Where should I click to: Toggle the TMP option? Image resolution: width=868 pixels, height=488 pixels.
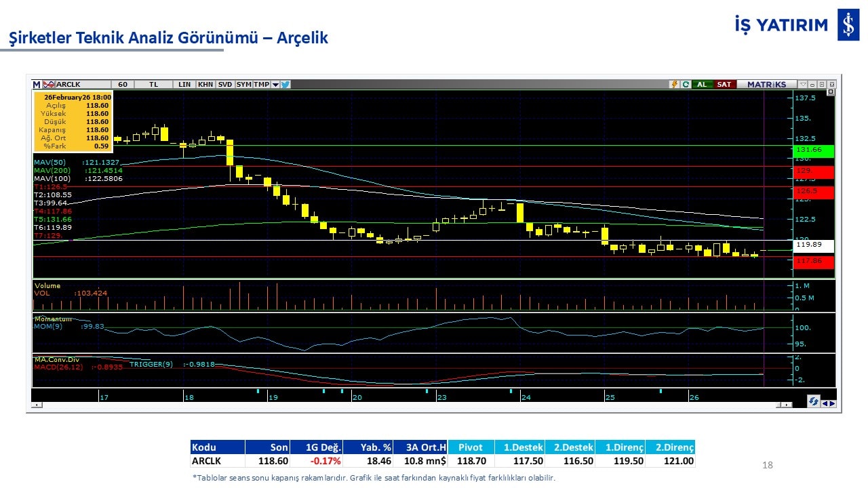[x=261, y=85]
